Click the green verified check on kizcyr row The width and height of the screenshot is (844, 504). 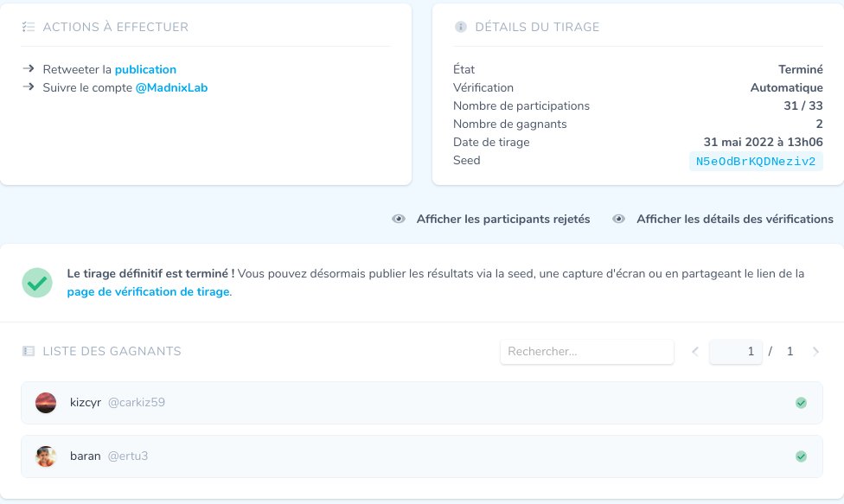pyautogui.click(x=801, y=403)
